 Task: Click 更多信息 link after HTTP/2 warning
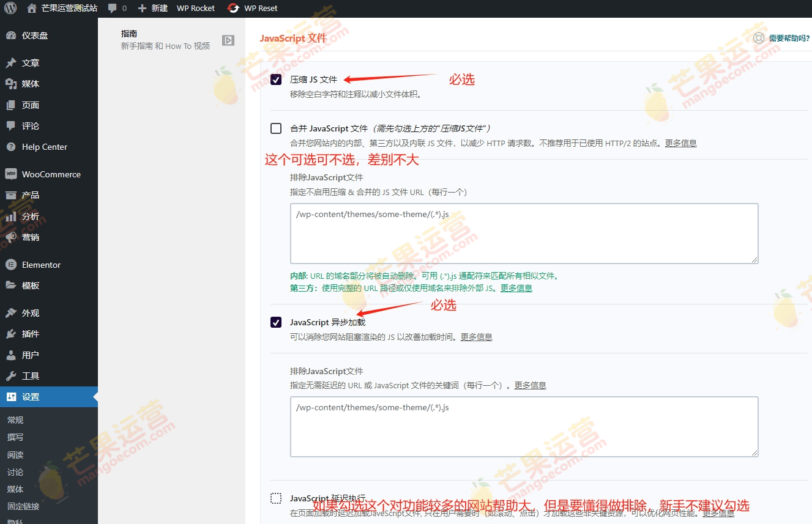point(680,143)
